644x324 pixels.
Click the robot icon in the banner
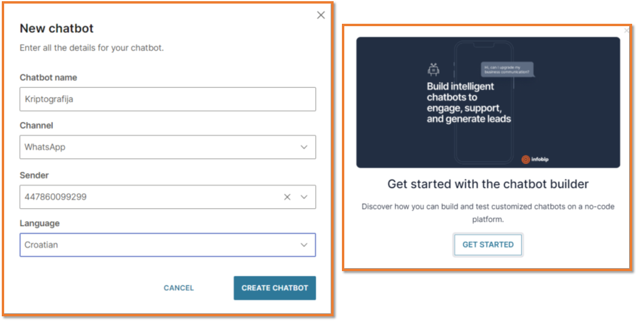tap(433, 70)
